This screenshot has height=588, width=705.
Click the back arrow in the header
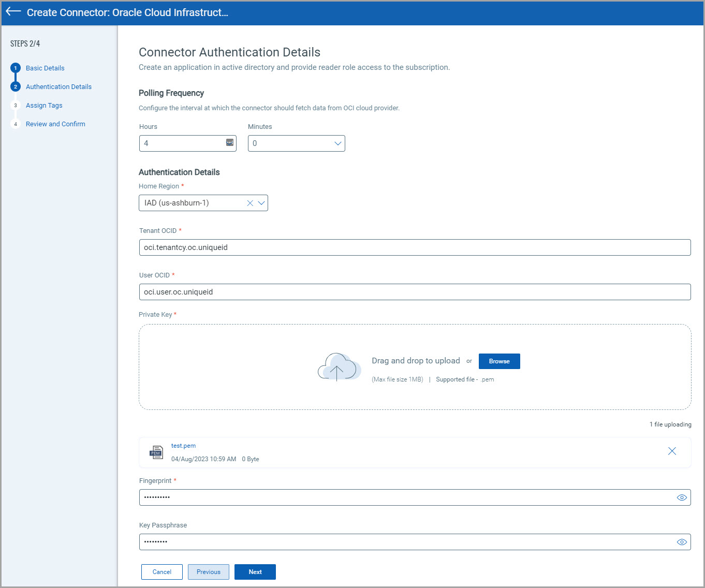coord(13,12)
